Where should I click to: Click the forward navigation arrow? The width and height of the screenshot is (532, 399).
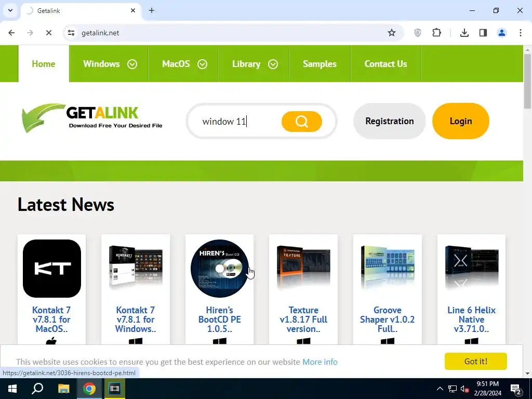pos(30,33)
